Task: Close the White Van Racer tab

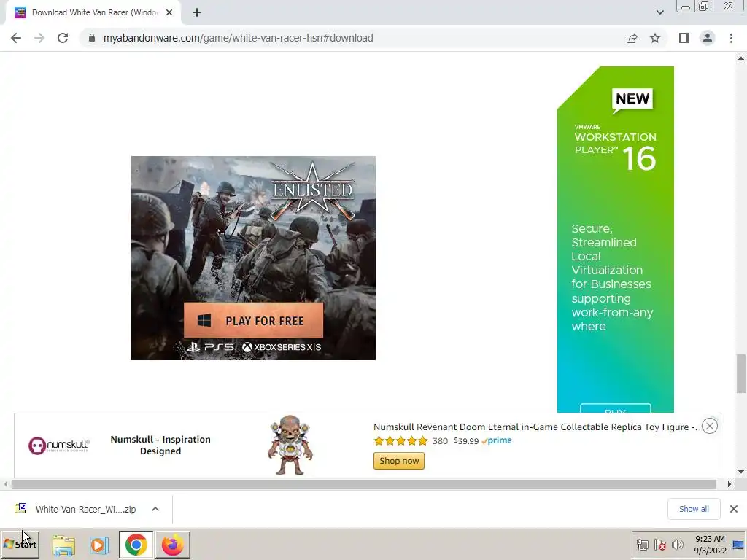Action: tap(169, 13)
